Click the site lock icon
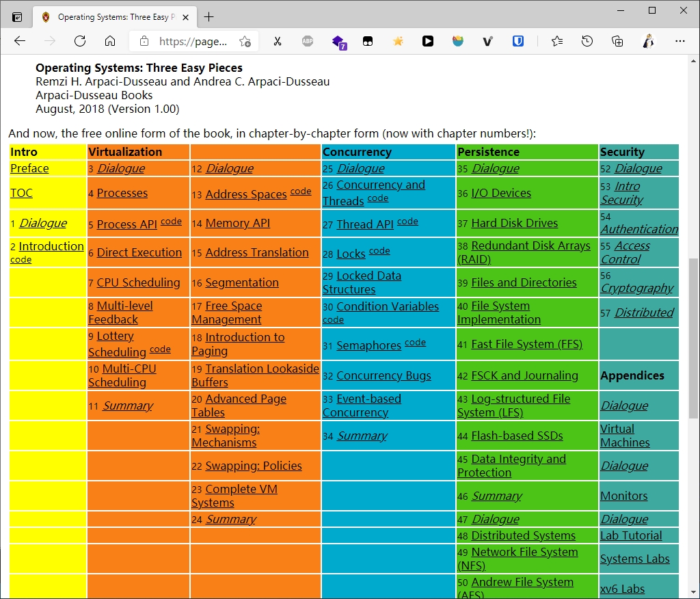Screen dimensions: 700x599 [144, 41]
